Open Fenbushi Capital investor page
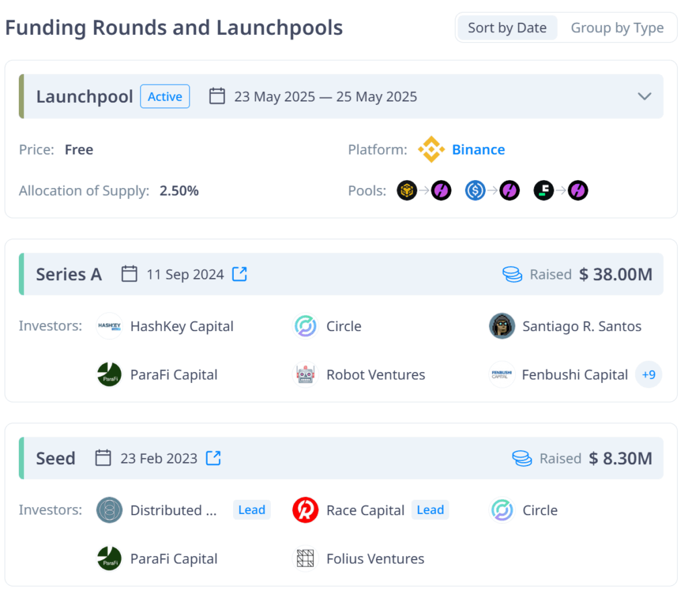Image resolution: width=688 pixels, height=616 pixels. [575, 374]
